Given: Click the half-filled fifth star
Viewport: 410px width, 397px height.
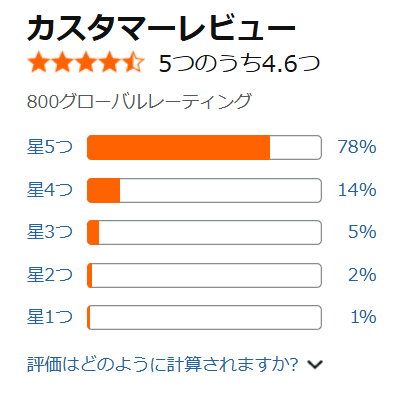Looking at the screenshot, I should 134,62.
